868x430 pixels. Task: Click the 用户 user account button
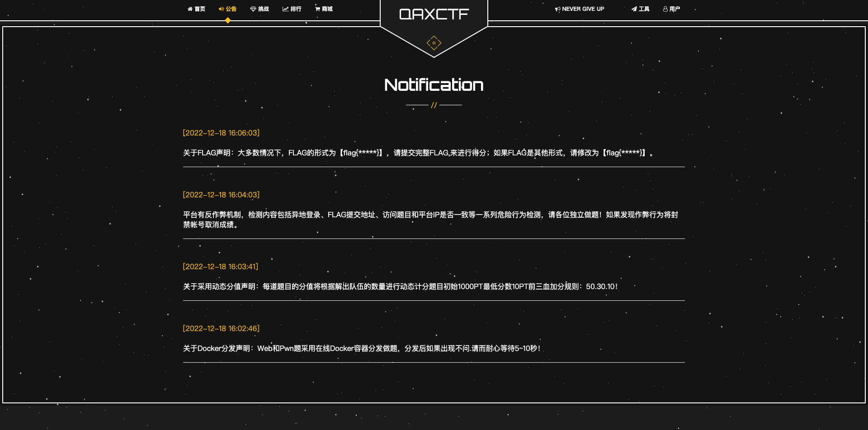click(675, 9)
